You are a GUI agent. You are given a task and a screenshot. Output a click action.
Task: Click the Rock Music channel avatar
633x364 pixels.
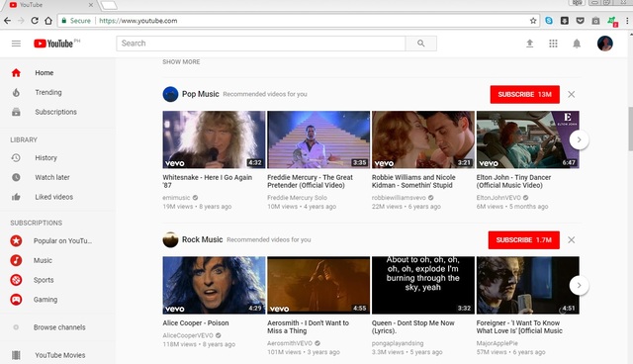pos(170,239)
